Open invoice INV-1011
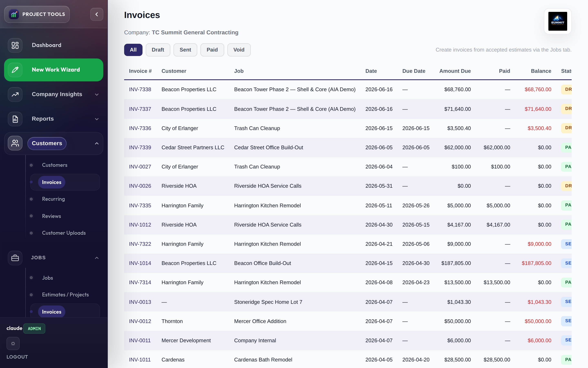588x368 pixels. pos(140,360)
